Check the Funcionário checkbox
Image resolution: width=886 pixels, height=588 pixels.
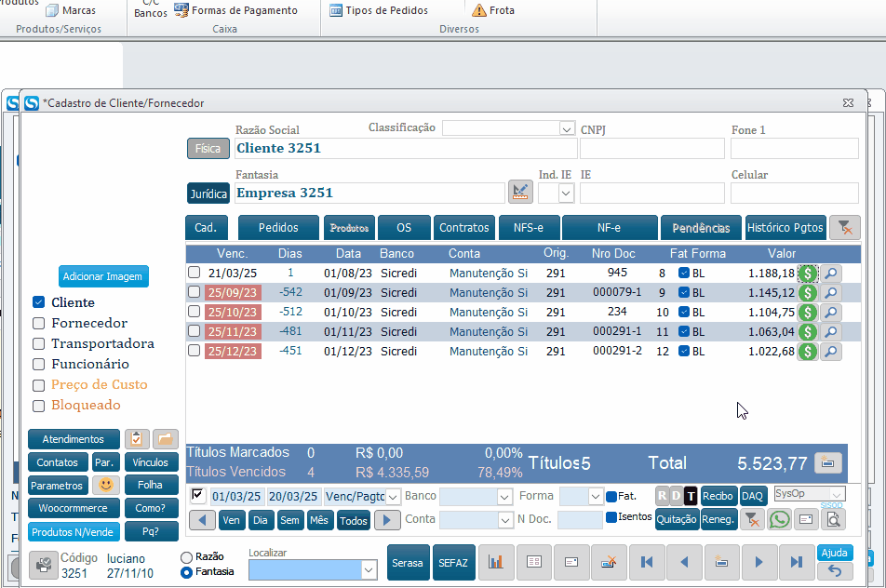pyautogui.click(x=38, y=365)
